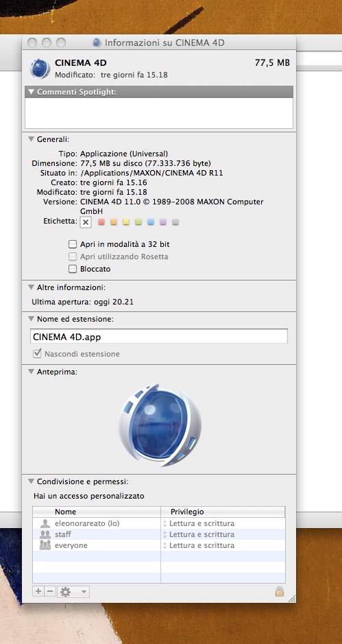Apply the red label color
The height and width of the screenshot is (644, 342).
pyautogui.click(x=101, y=222)
